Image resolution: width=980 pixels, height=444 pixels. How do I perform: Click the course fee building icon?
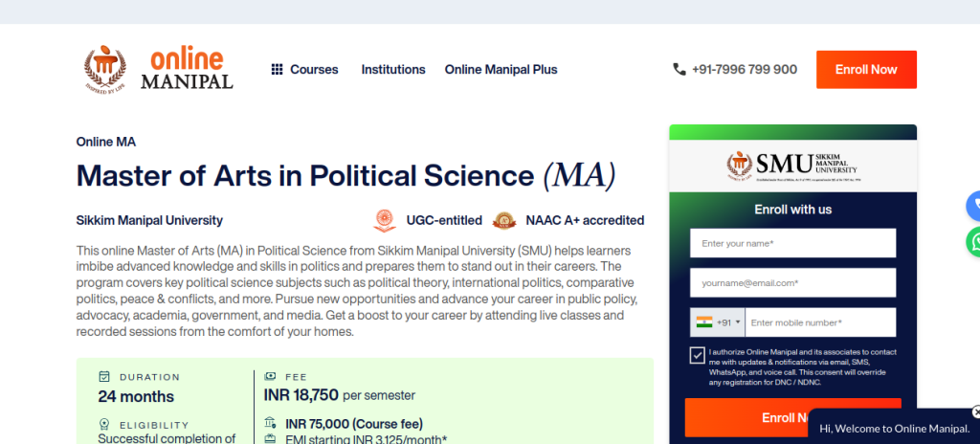click(270, 422)
